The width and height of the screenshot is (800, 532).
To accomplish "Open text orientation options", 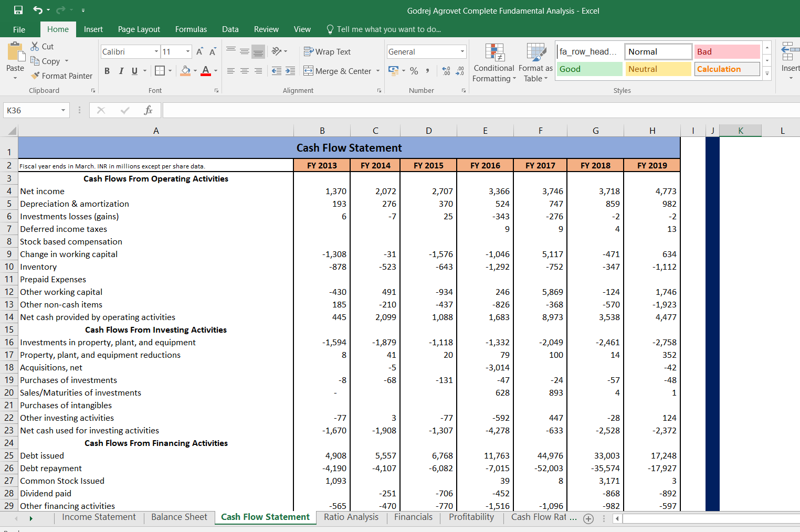I will (x=279, y=51).
